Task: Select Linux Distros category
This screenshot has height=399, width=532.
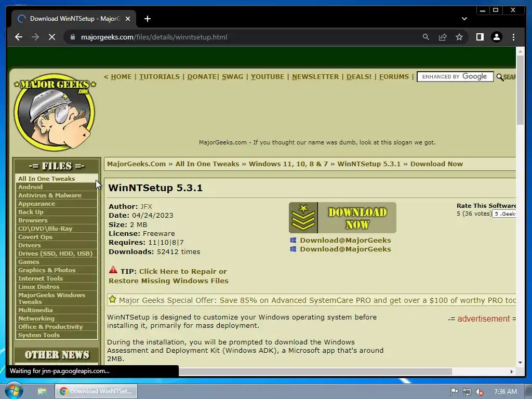Action: tap(57, 287)
